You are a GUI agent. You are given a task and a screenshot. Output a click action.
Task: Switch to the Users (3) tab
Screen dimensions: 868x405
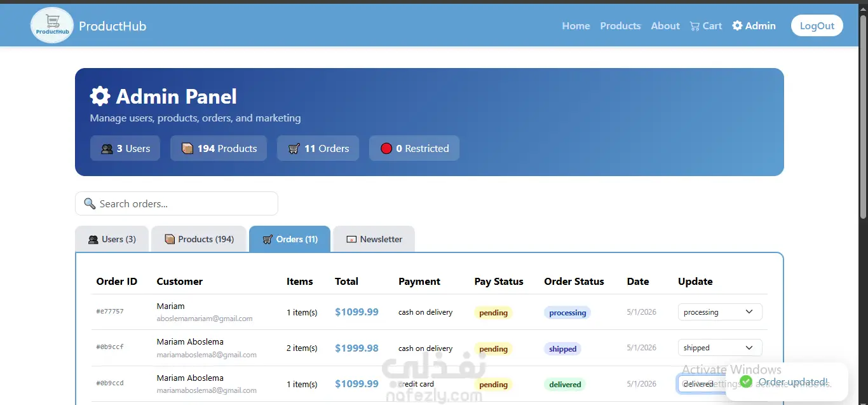(x=112, y=239)
